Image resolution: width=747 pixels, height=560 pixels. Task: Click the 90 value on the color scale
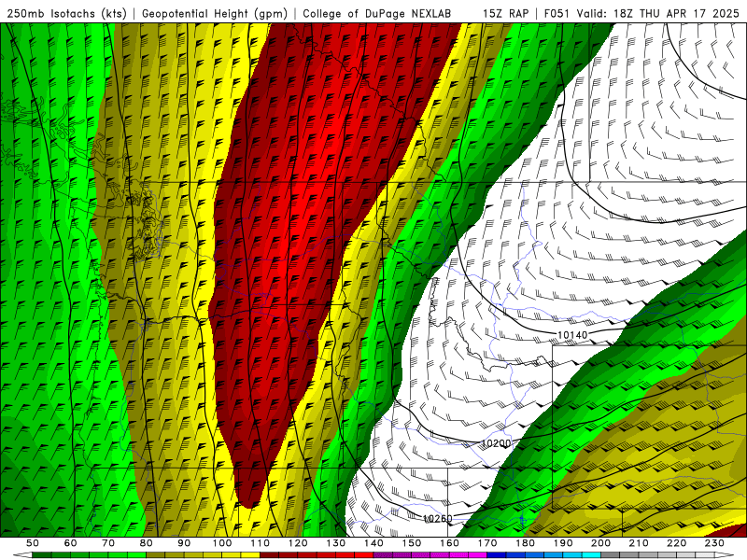coord(184,543)
